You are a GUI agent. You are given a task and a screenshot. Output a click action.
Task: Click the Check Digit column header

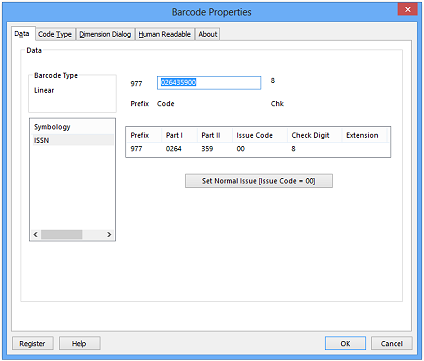click(315, 135)
